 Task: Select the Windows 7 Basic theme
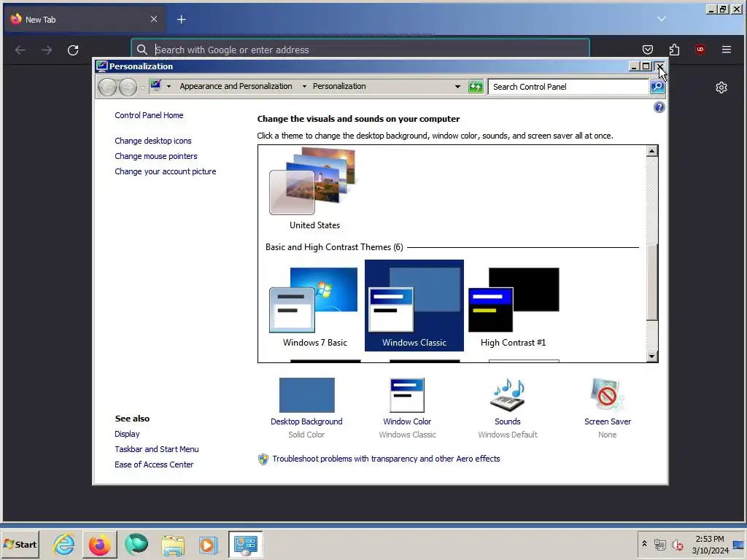coord(314,306)
